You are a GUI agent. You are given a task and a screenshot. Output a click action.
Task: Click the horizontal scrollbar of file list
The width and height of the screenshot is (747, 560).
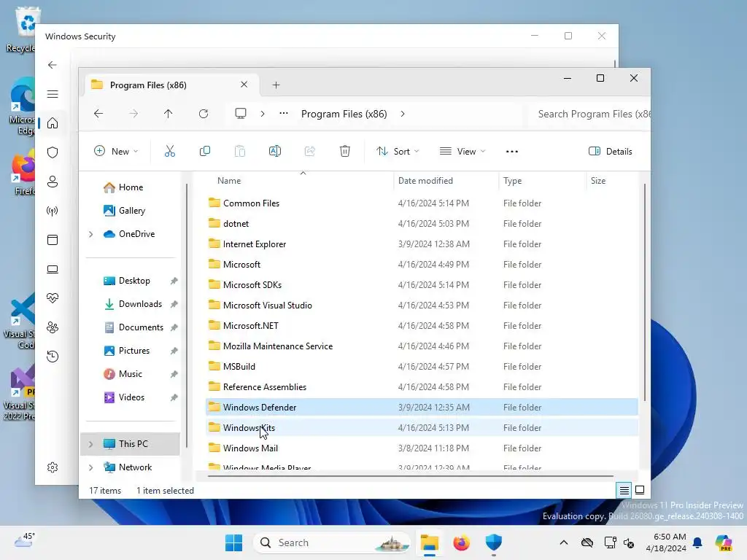coord(410,475)
